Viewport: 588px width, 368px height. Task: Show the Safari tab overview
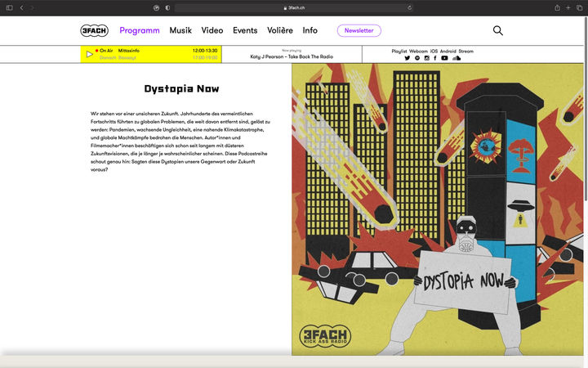tap(579, 7)
